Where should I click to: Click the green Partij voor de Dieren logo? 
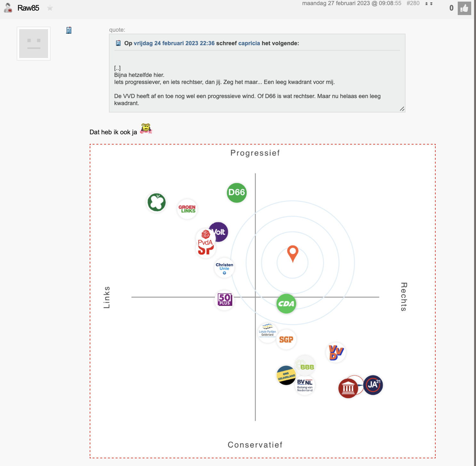click(x=156, y=202)
